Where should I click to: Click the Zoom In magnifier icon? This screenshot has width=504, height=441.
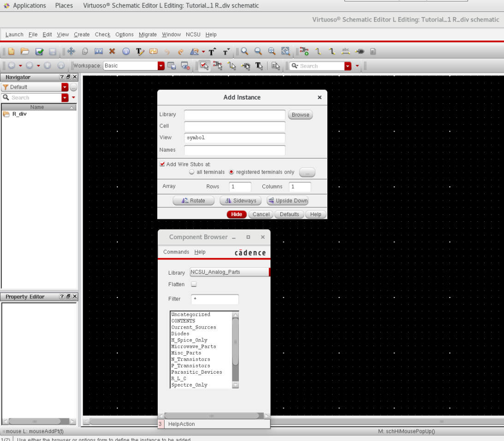pos(244,52)
